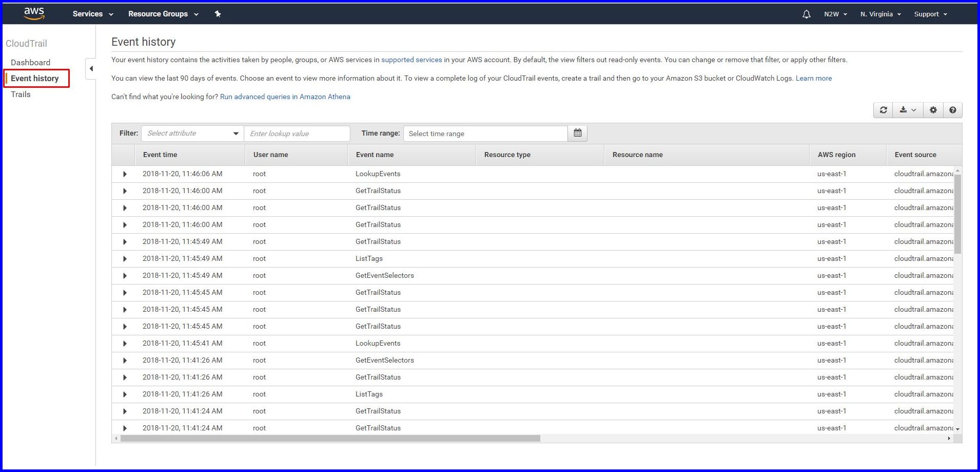Select Event history in the sidebar
The height and width of the screenshot is (472, 980).
(35, 79)
